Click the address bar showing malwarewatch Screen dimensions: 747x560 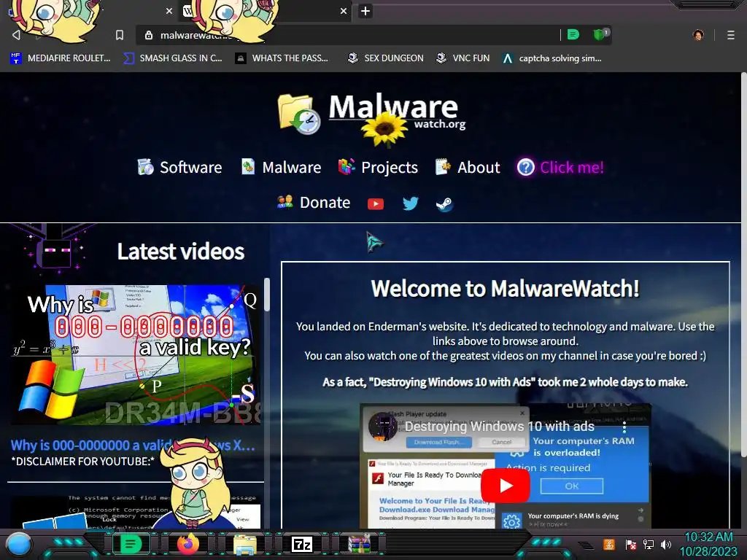348,35
